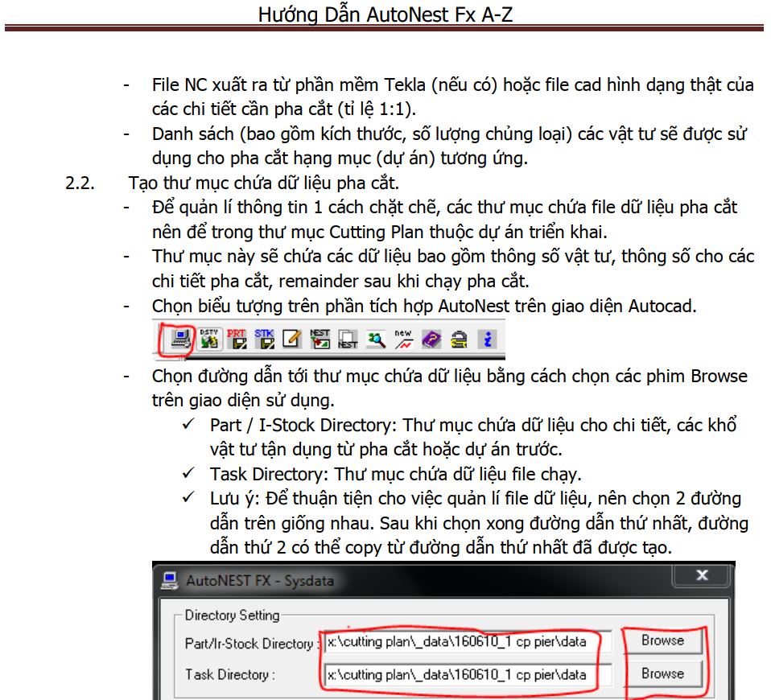Click the 'Task Directory :' label in dialog
Image resolution: width=771 pixels, height=700 pixels.
point(229,674)
